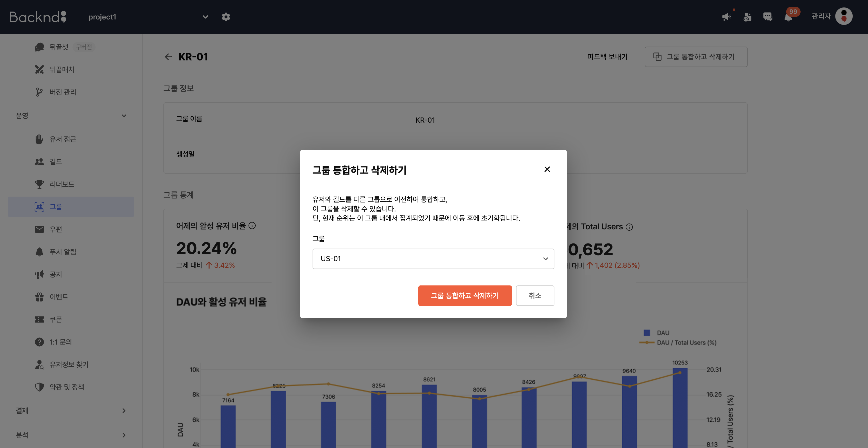This screenshot has width=868, height=448.
Task: Open 우편 menu item
Action: [56, 229]
